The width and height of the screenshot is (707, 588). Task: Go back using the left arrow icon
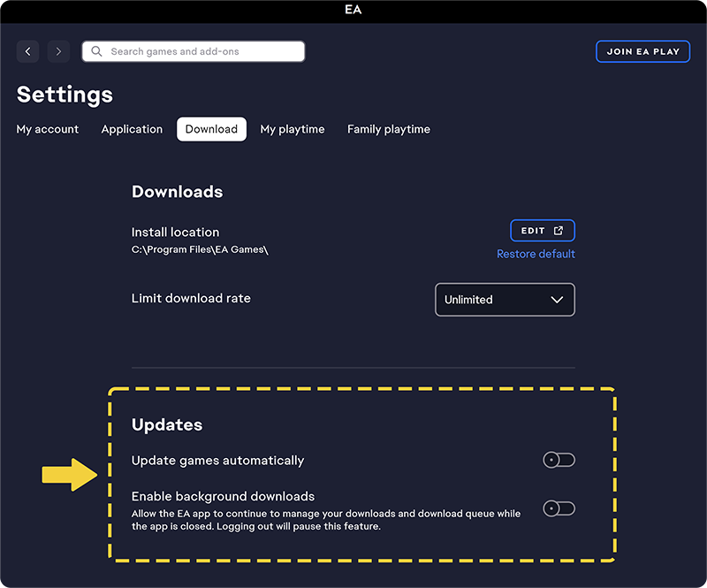[28, 51]
